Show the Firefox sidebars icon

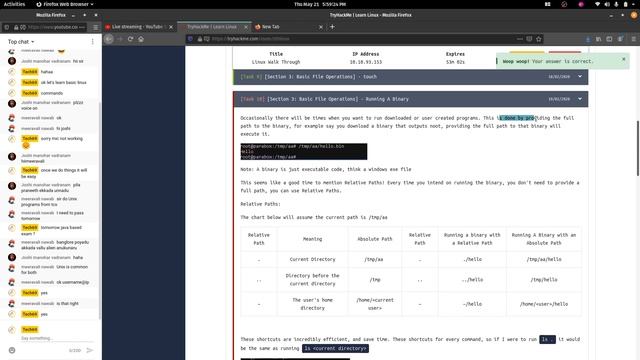coord(609,39)
